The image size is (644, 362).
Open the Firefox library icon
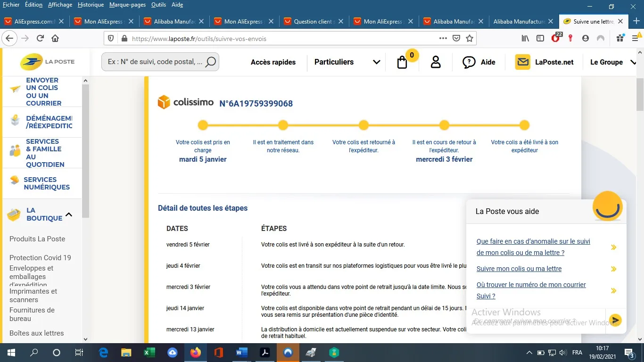[525, 38]
